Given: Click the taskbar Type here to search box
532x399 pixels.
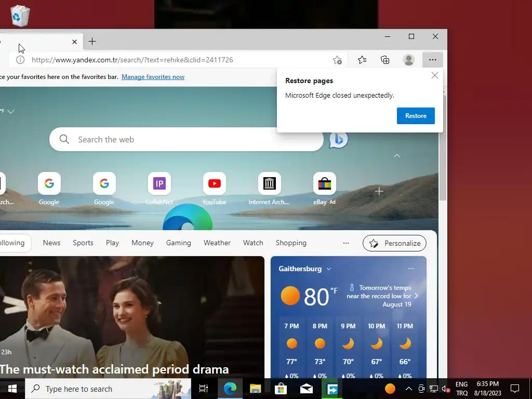Looking at the screenshot, I should pyautogui.click(x=108, y=389).
